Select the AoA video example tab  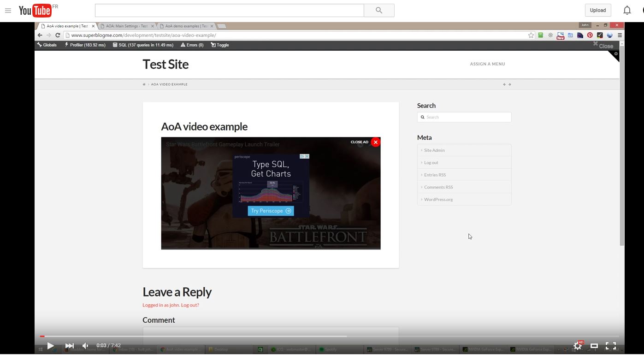(67, 26)
